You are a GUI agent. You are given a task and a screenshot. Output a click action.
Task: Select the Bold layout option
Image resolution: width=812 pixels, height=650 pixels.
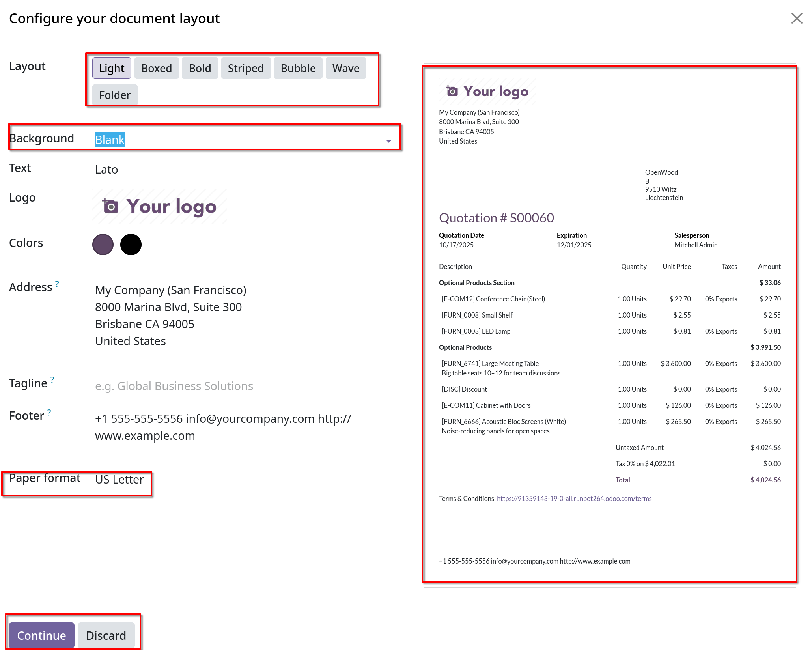click(x=200, y=68)
